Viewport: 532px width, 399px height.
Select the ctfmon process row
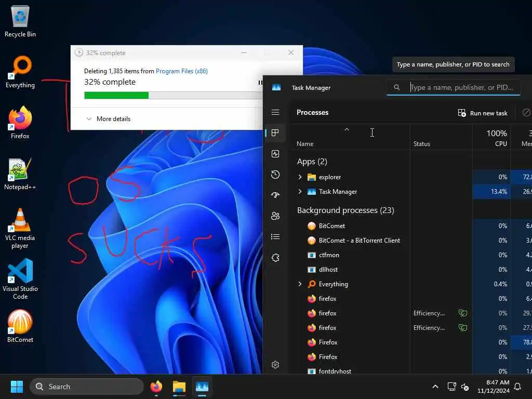(x=410, y=255)
